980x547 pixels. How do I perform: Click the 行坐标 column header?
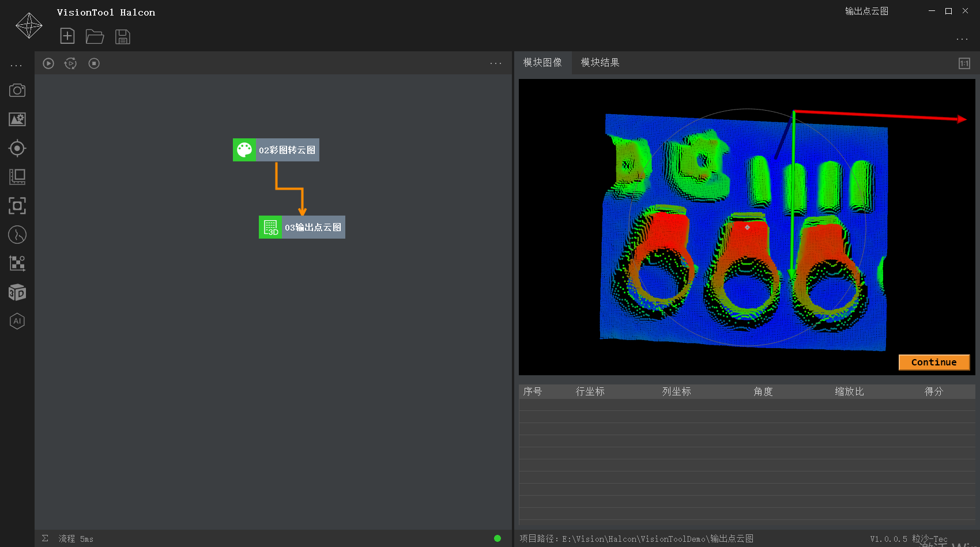(x=590, y=391)
